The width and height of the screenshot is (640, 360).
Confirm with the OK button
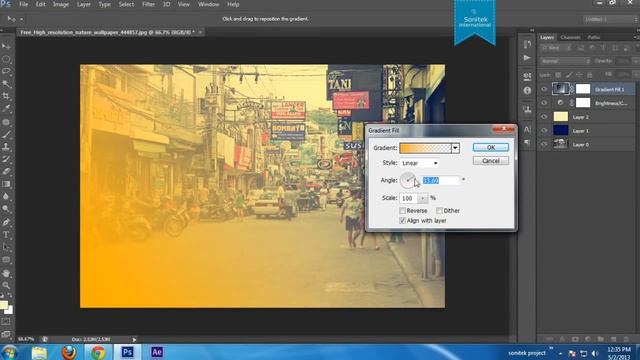point(491,148)
